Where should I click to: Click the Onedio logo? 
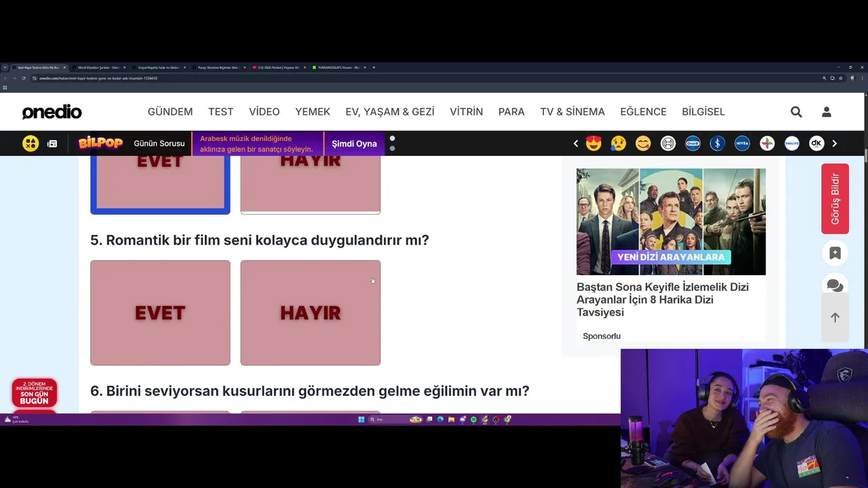(x=52, y=113)
